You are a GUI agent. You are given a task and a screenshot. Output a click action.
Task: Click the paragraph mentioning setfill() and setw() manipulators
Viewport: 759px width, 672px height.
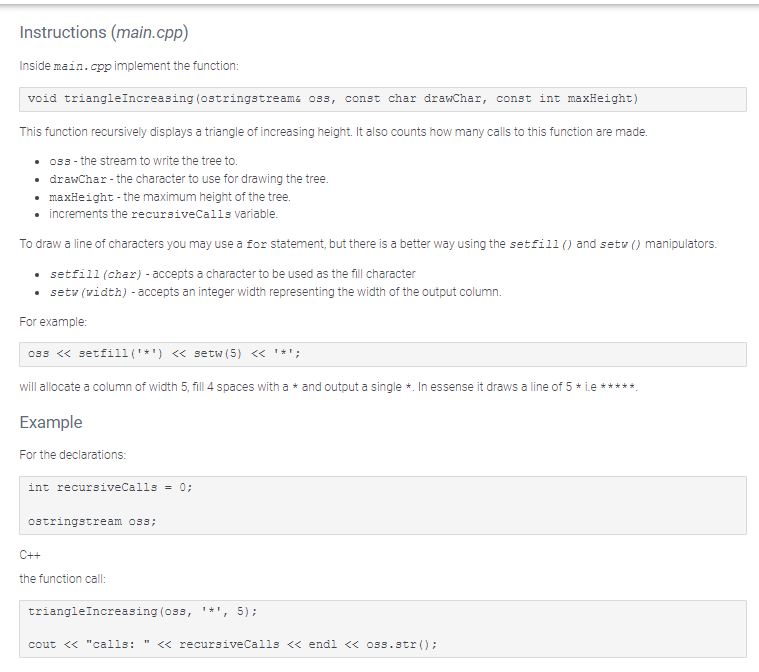[368, 244]
